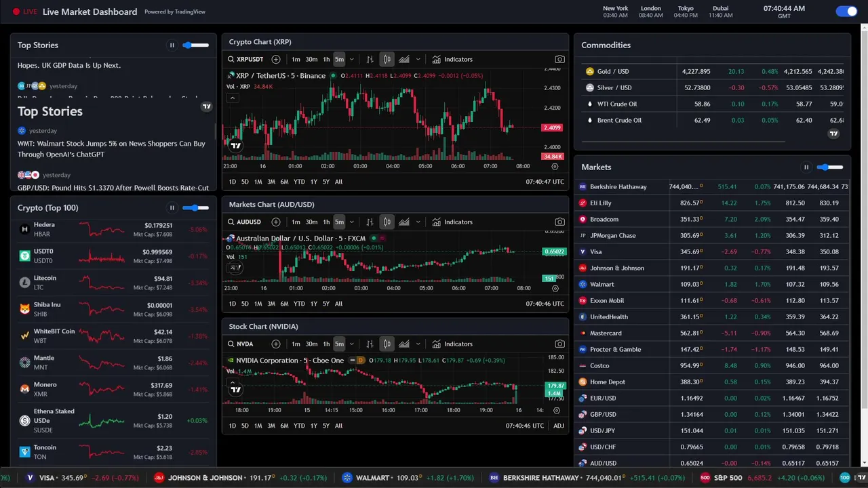Take snapshot of the AUD/USD chart
The width and height of the screenshot is (868, 488).
point(559,222)
